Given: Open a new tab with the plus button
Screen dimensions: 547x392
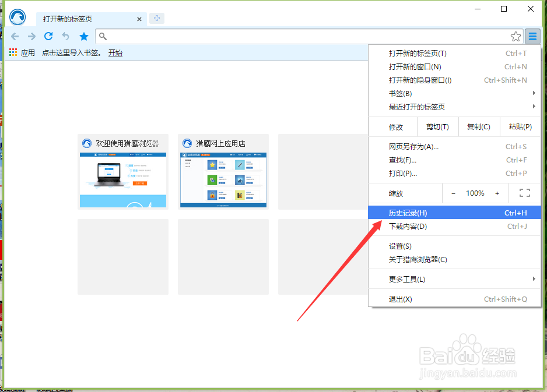Looking at the screenshot, I should coord(156,18).
